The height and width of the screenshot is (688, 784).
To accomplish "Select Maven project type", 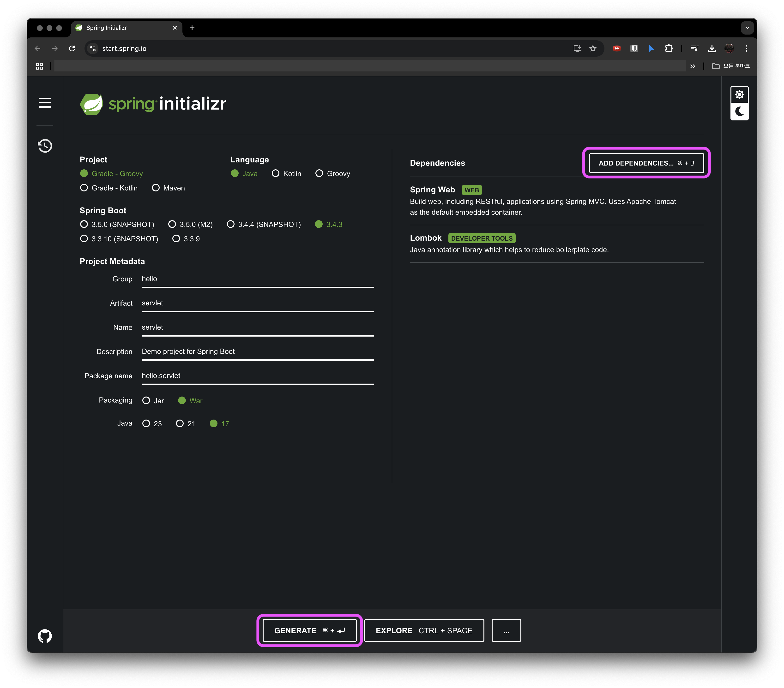I will tap(156, 188).
